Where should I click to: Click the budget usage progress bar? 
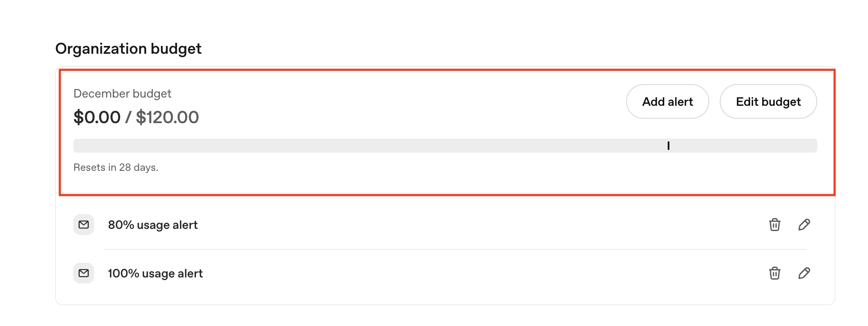[369, 146]
